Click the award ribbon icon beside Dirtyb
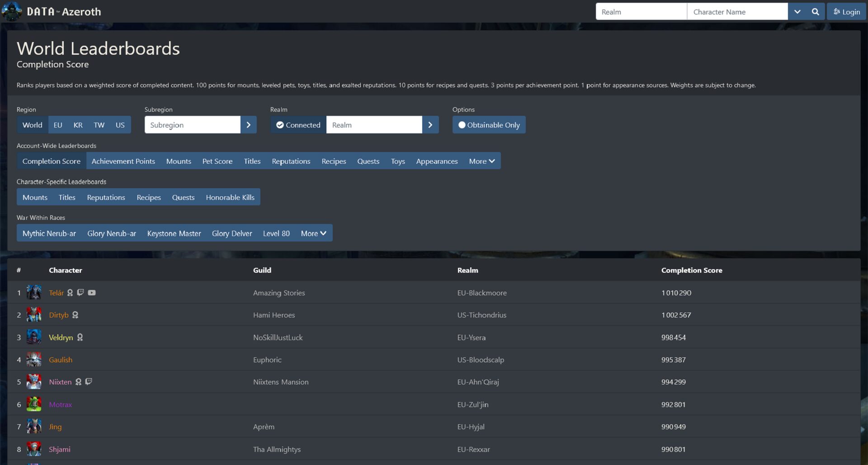 pyautogui.click(x=75, y=315)
